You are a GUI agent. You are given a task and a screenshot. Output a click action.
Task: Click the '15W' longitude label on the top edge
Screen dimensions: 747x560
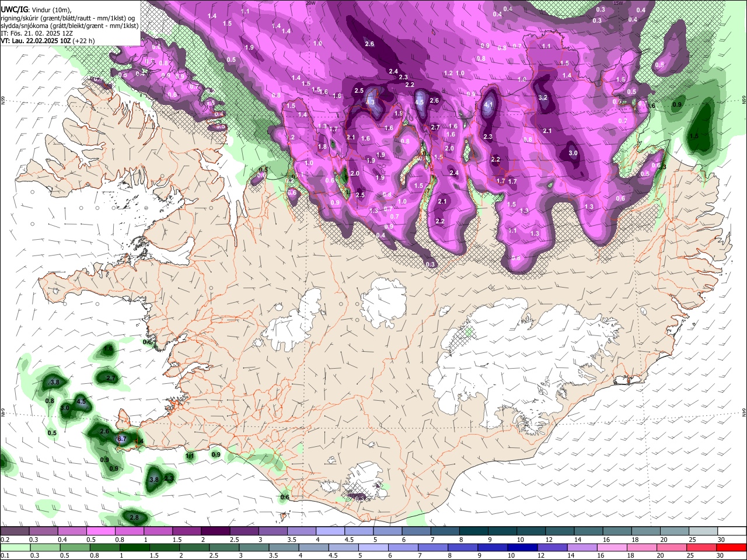(618, 3)
